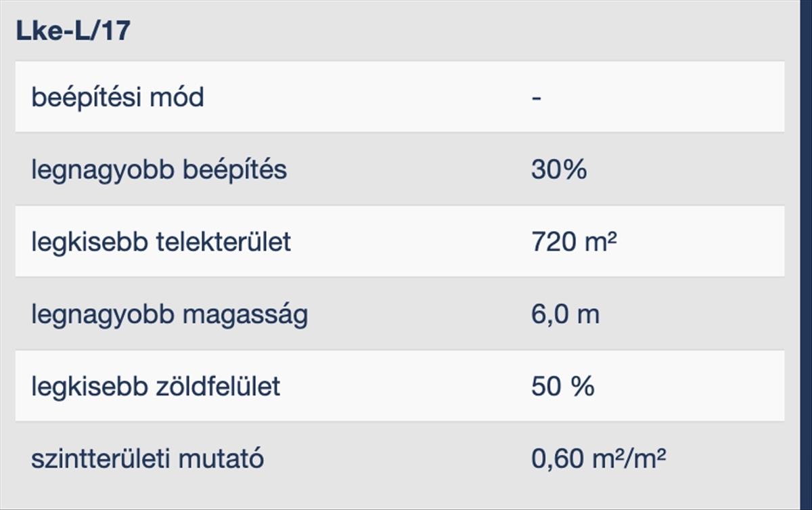Click the 720 m² plot area value
The image size is (812, 510).
(574, 242)
